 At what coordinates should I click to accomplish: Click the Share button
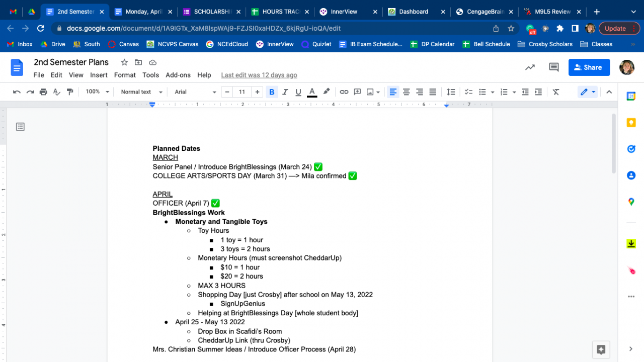589,67
